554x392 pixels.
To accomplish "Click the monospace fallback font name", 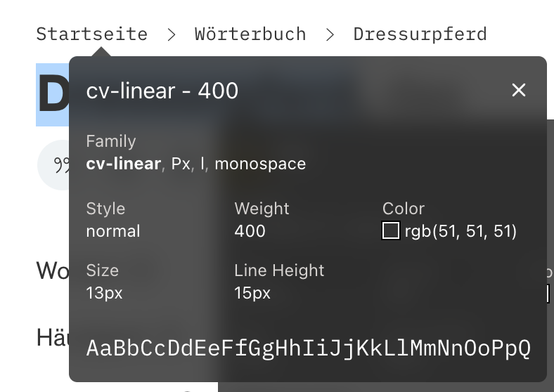I will click(260, 164).
